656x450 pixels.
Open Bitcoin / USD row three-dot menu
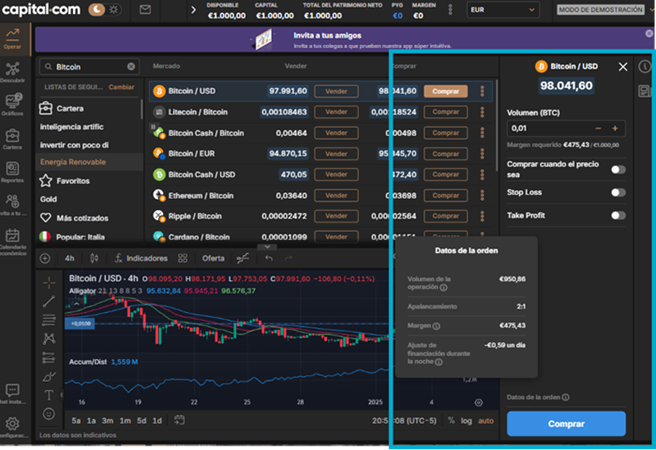click(482, 91)
